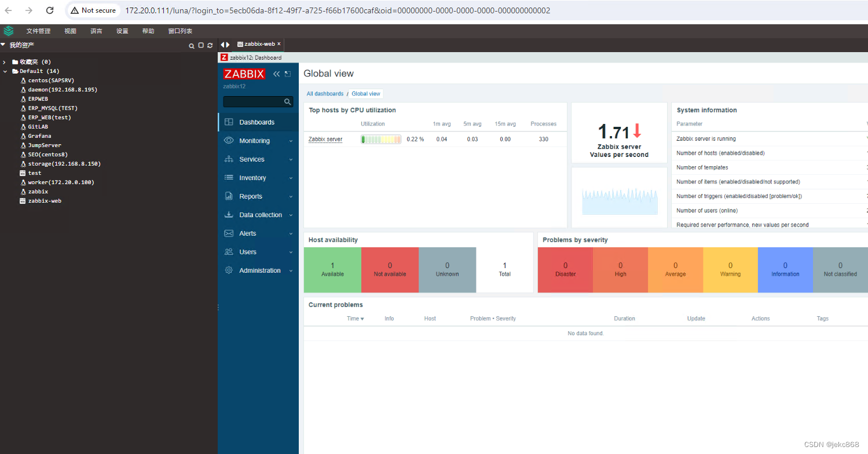868x454 pixels.
Task: Click the square icon in 我的资产 header
Action: [201, 45]
